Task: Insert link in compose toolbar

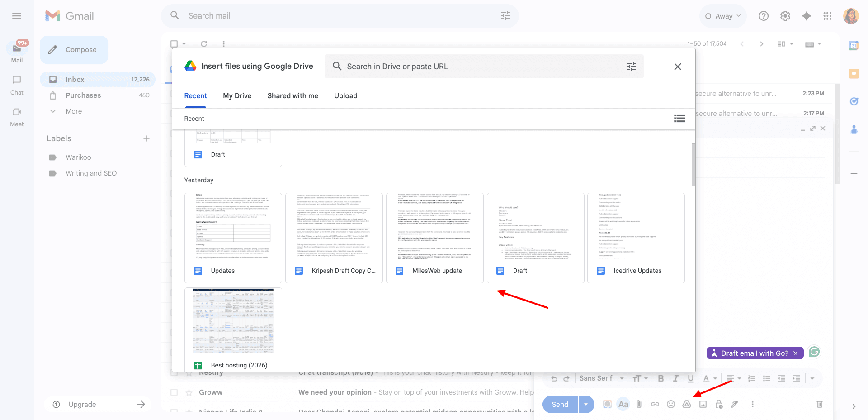Action: coord(655,404)
